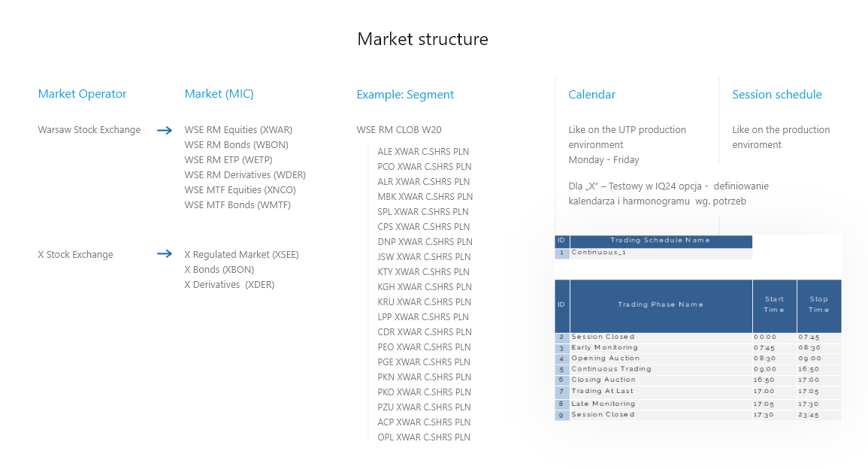Select WSE RM Equities (XWAR) market
The image size is (868, 469).
238,130
